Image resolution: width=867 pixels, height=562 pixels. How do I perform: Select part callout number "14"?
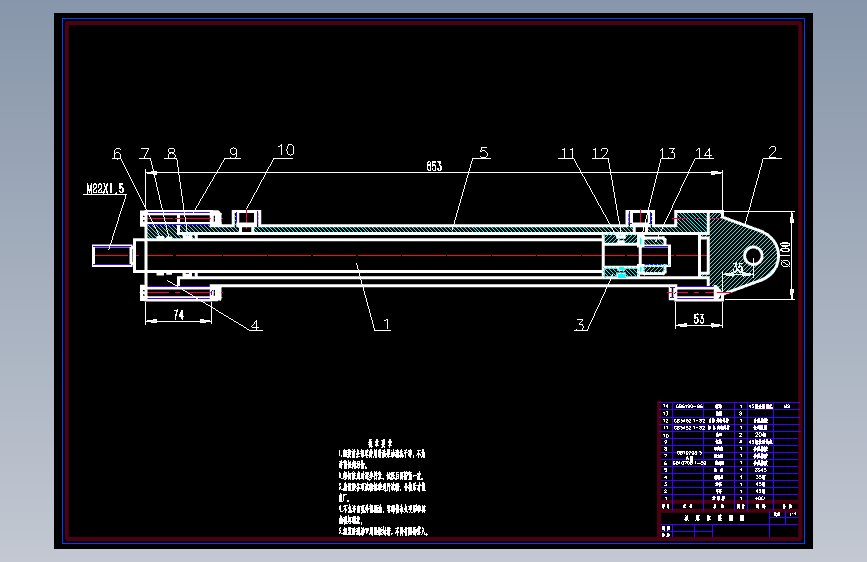tap(704, 153)
